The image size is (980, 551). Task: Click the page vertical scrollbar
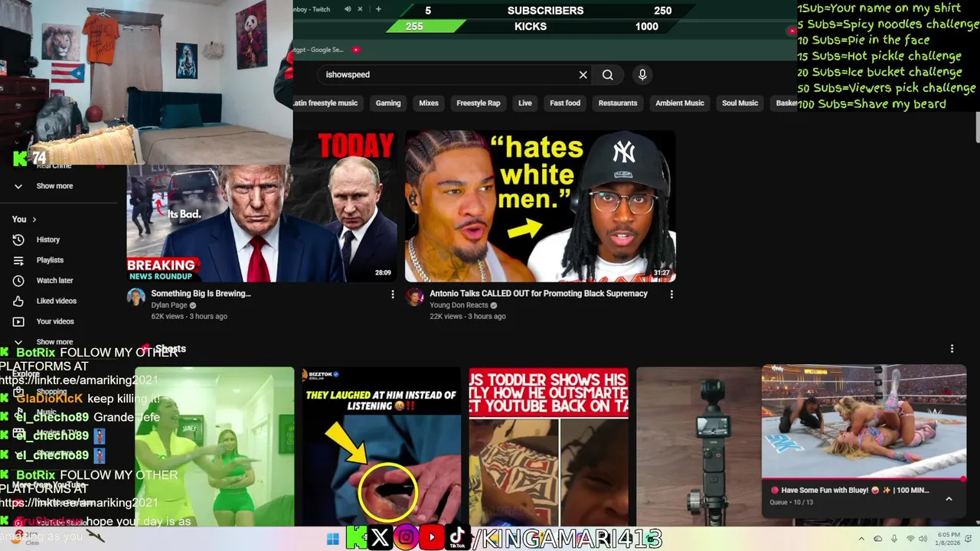pos(976,129)
